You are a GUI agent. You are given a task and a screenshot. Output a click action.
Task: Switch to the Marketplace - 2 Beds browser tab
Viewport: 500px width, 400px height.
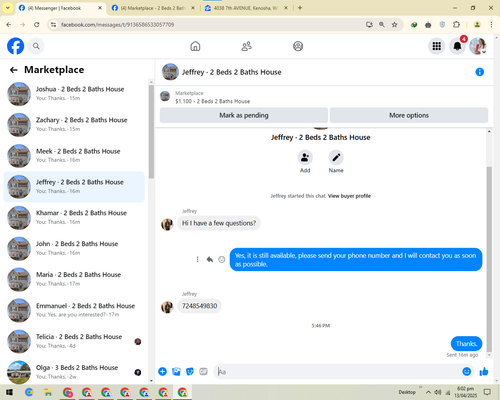153,8
